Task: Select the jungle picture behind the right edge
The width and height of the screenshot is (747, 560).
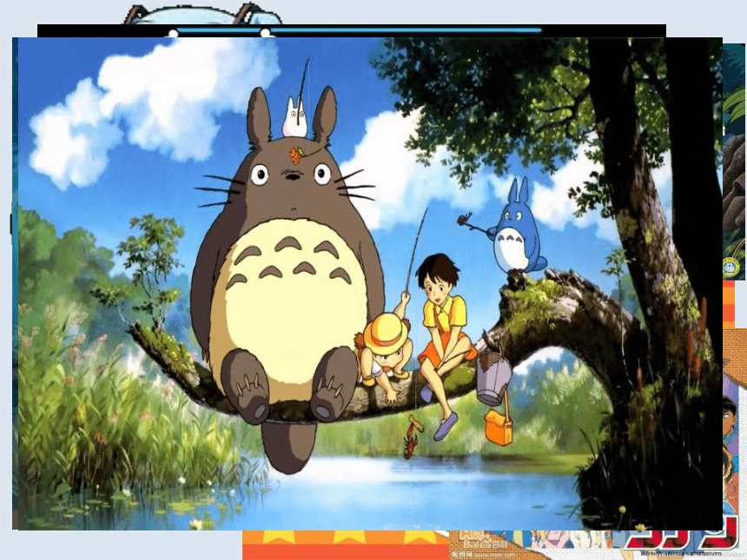Action: (734, 161)
